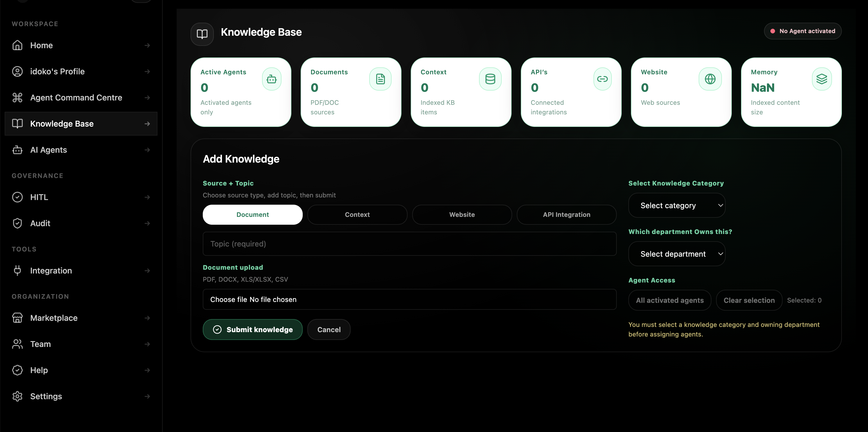
Task: Click the Context database icon
Action: (x=490, y=79)
